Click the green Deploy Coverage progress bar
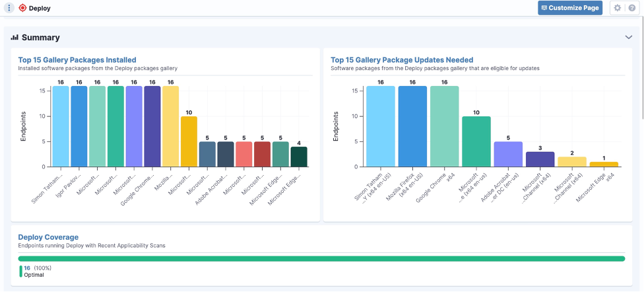 (321, 259)
